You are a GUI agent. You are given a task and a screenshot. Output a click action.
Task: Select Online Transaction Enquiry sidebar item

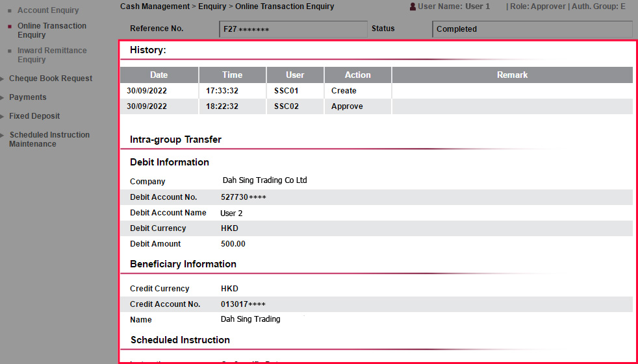(x=52, y=30)
